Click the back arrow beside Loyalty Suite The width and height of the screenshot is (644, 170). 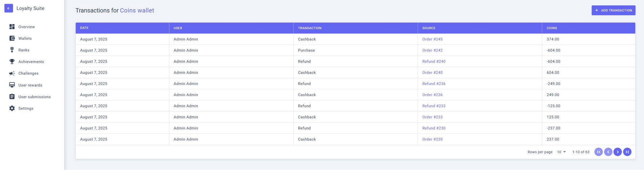[x=8, y=8]
